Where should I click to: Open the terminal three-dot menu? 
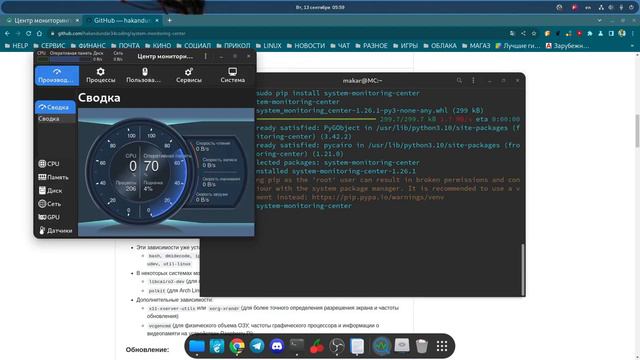473,81
